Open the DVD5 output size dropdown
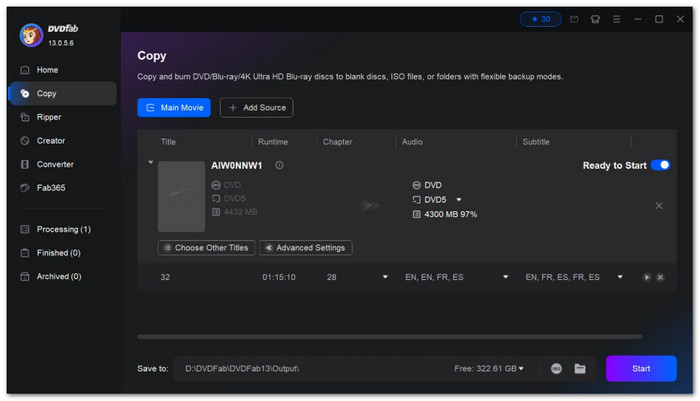The image size is (700, 401). [458, 200]
